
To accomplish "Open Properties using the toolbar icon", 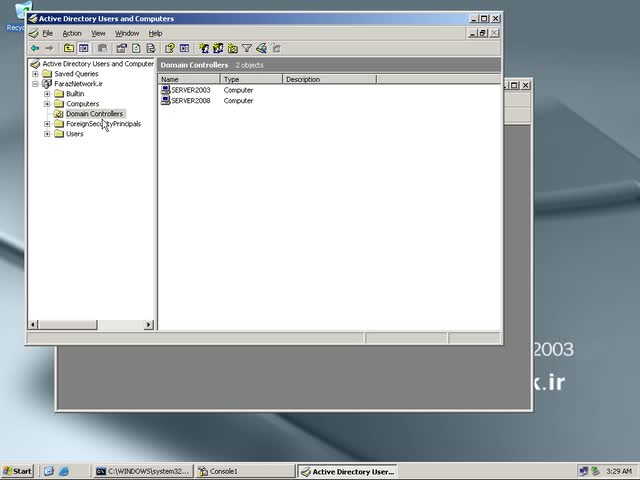I will click(x=121, y=49).
